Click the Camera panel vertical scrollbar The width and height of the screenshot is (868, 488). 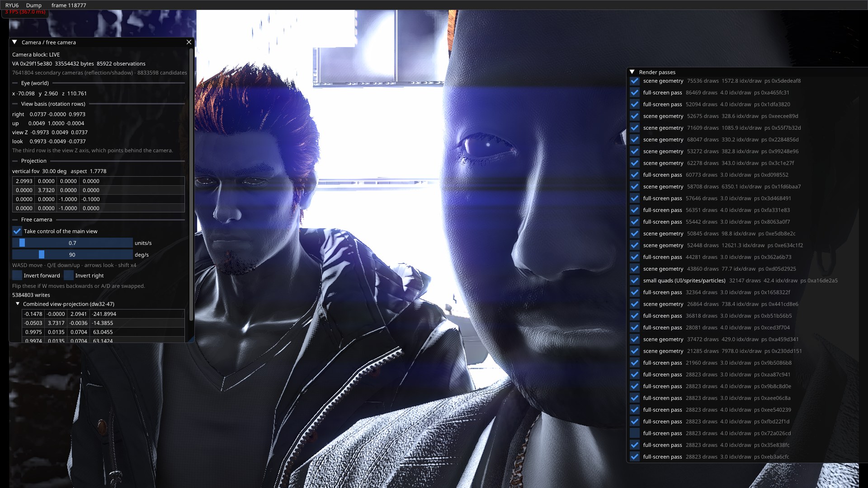[x=191, y=184]
